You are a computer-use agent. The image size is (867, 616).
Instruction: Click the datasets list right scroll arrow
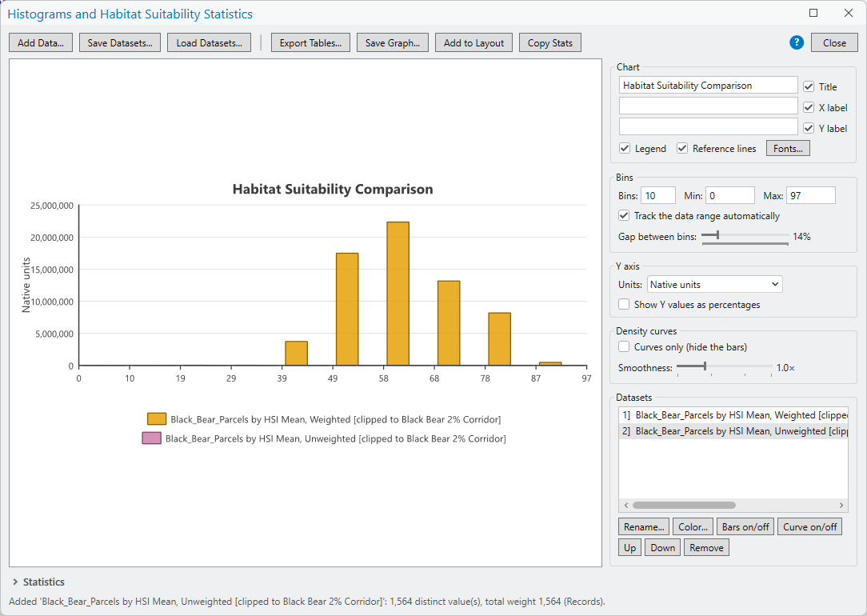841,505
